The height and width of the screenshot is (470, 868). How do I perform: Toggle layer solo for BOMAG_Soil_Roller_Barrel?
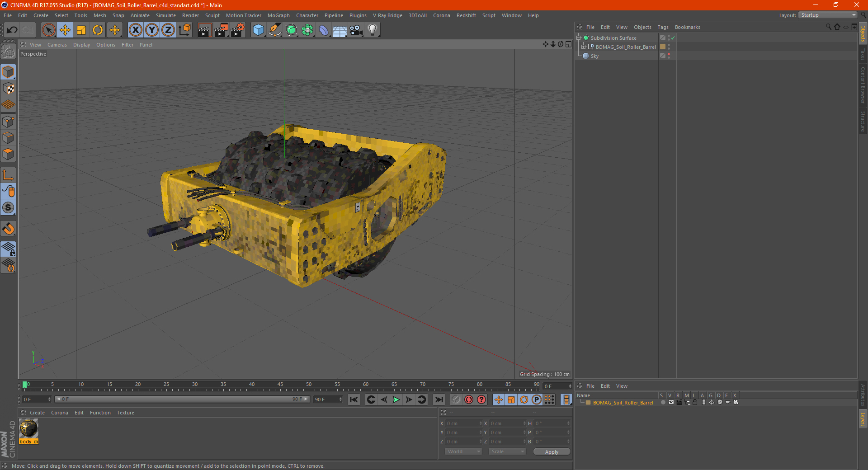point(663,402)
